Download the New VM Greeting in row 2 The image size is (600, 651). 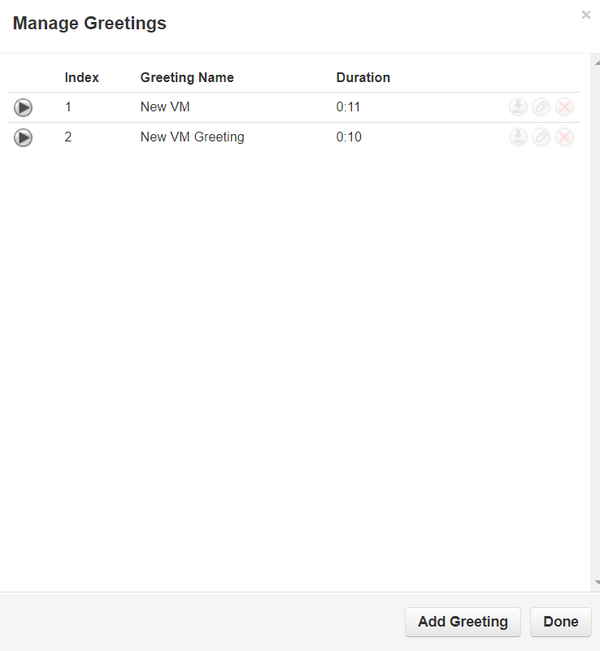(x=517, y=137)
